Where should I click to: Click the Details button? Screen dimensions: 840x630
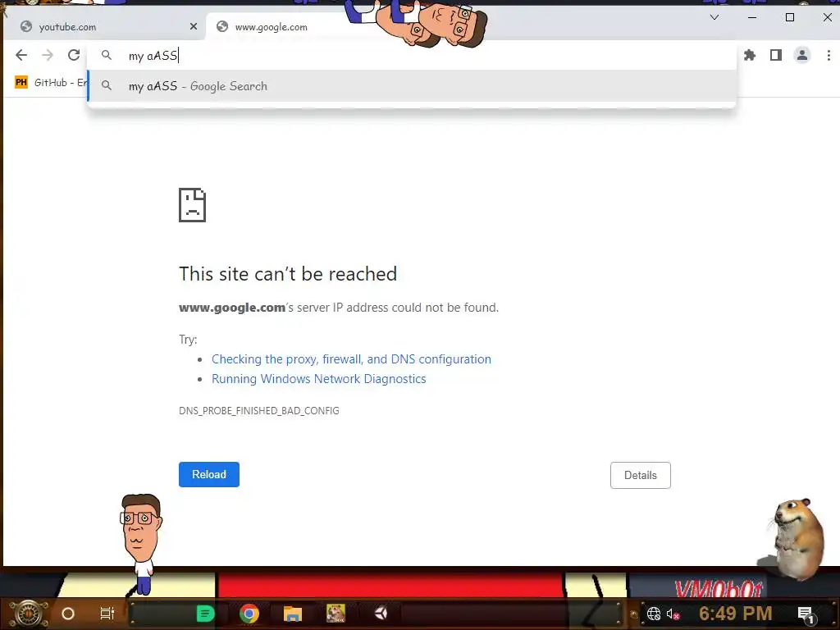[x=640, y=475]
